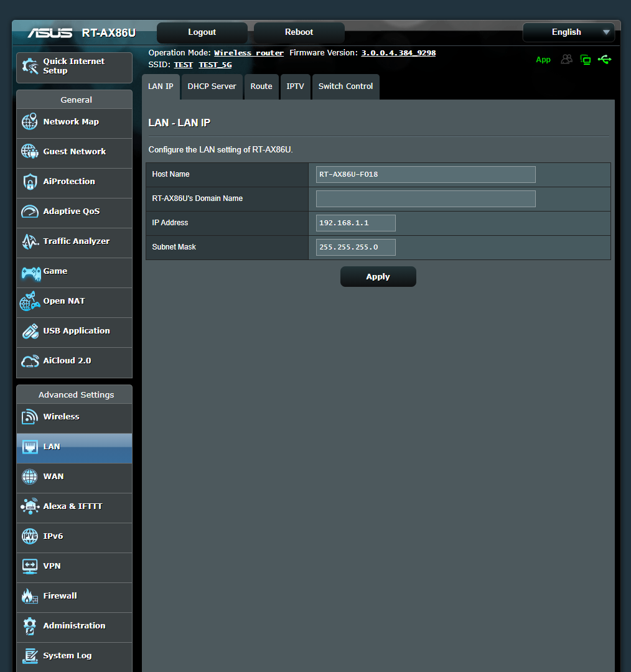The width and height of the screenshot is (631, 672).
Task: Click the Alexa & IFTTT icon
Action: (30, 506)
